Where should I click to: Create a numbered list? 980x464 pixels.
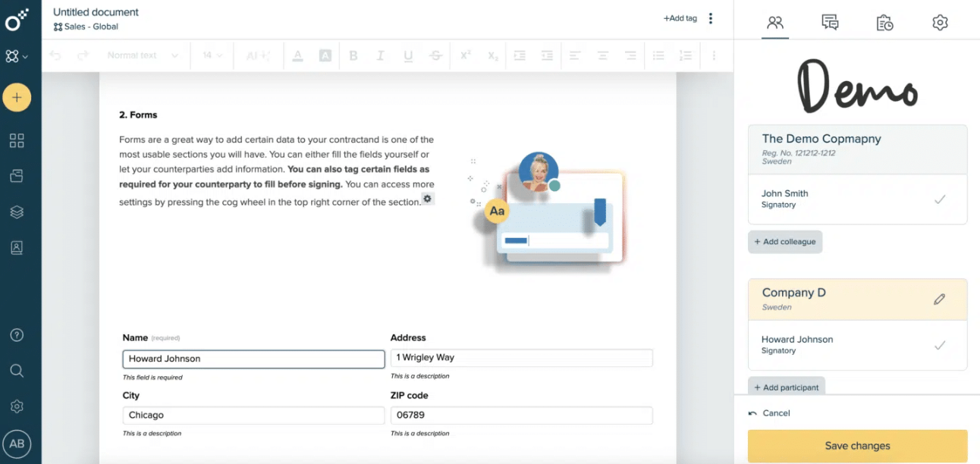(x=685, y=55)
